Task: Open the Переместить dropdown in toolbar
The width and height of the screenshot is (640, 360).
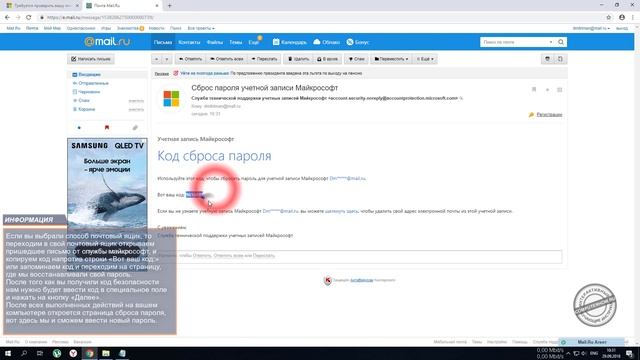Action: pyautogui.click(x=391, y=59)
